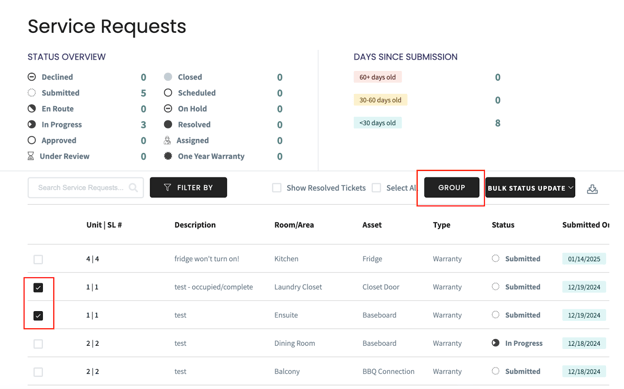Click the Closet Door asset cell
Viewport: 624px width, 389px height.
tap(380, 287)
